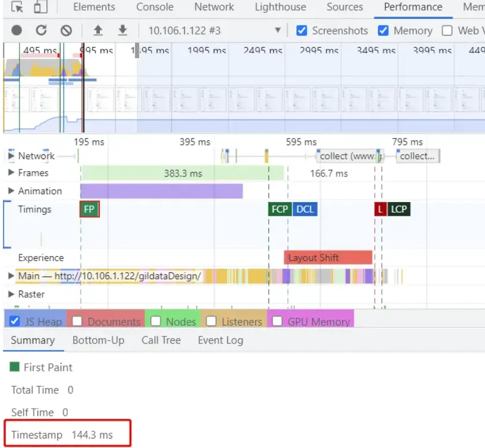Open the recording selector dropdown

pyautogui.click(x=277, y=30)
